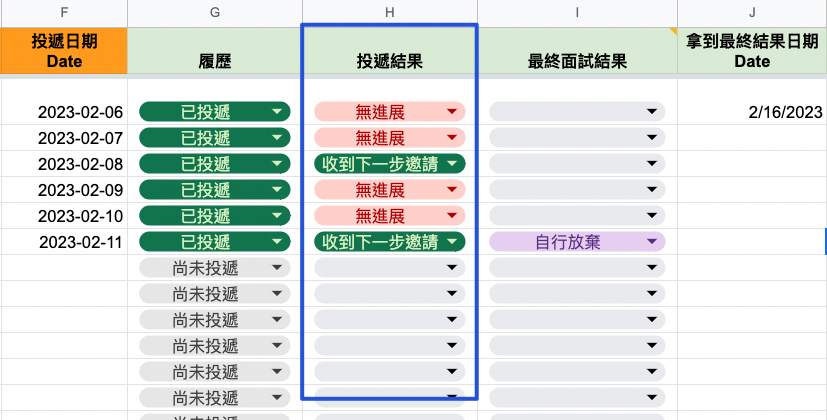Open 無進展 dropdown in 2023-02-10 row
The image size is (827, 420).
tap(390, 215)
